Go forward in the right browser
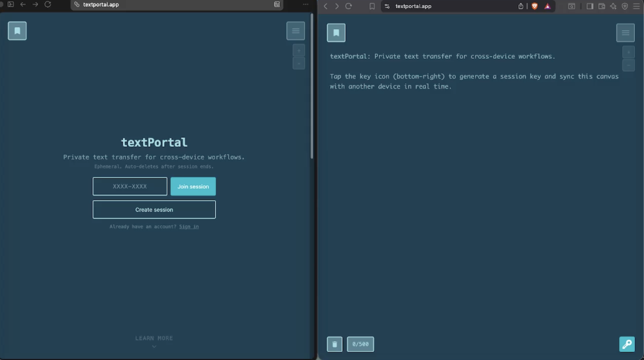This screenshot has width=644, height=360. pyautogui.click(x=337, y=6)
